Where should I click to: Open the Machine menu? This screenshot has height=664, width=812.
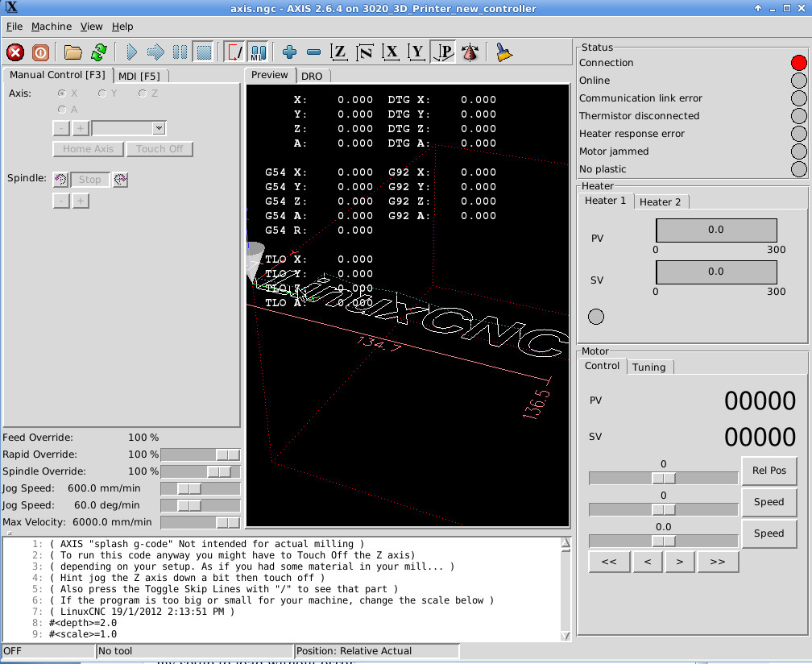click(x=52, y=27)
